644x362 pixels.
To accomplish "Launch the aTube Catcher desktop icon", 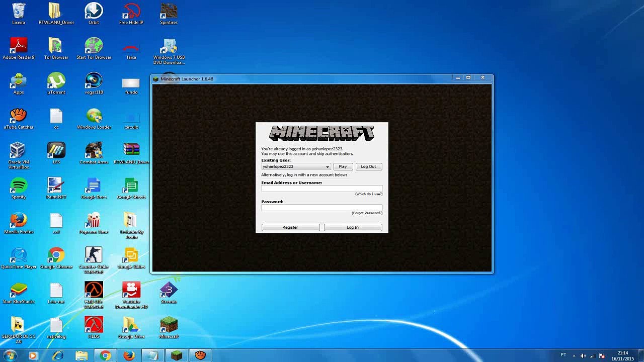I will 19,116.
